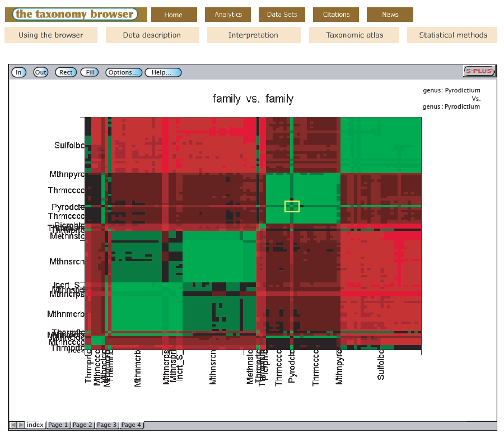Open the Taxonomic atlas link
The width and height of the screenshot is (504, 437).
point(354,35)
